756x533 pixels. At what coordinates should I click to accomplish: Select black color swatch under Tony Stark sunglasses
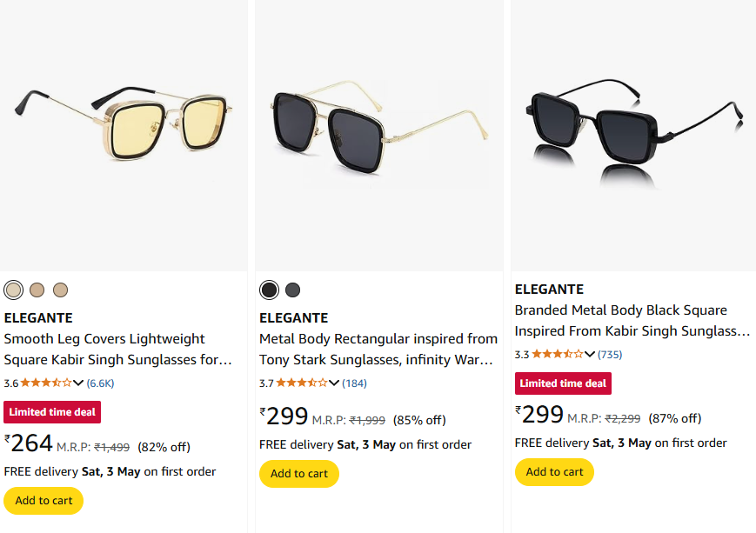(269, 290)
